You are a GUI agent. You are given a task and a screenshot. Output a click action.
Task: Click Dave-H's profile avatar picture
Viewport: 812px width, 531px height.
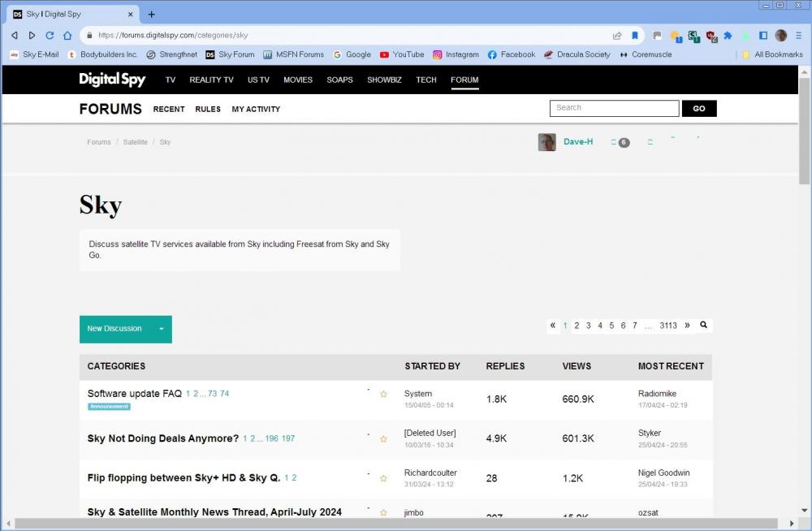546,142
